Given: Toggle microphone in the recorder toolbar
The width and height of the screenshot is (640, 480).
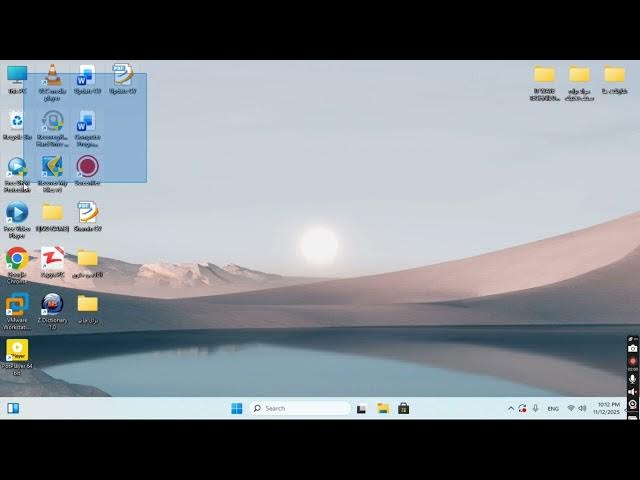Looking at the screenshot, I should tap(633, 379).
